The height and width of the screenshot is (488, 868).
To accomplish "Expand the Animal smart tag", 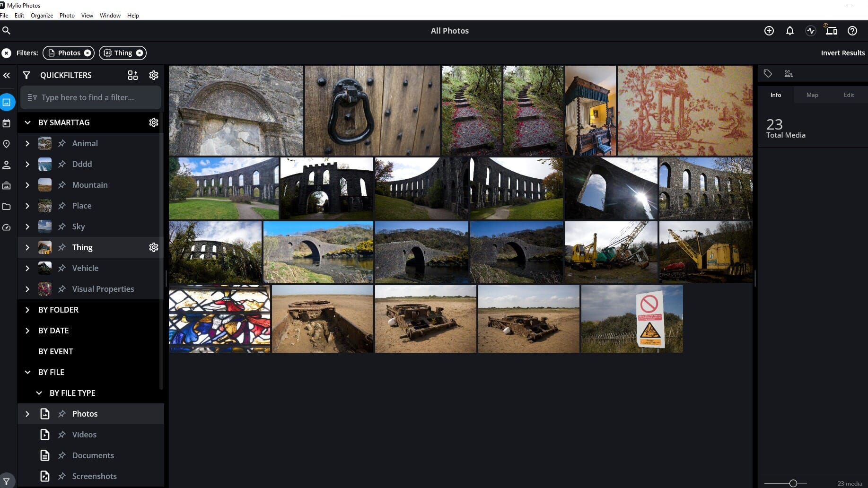I will (27, 143).
